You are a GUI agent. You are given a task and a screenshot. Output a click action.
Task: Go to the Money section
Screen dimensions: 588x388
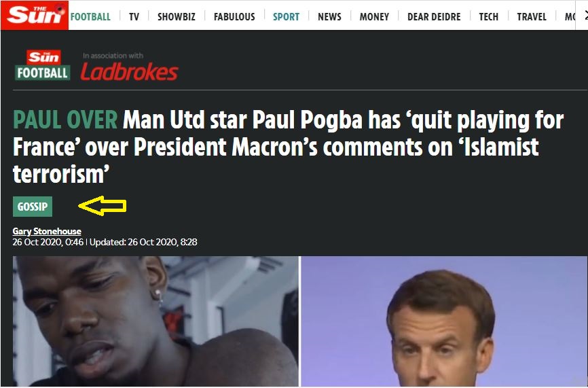[374, 17]
